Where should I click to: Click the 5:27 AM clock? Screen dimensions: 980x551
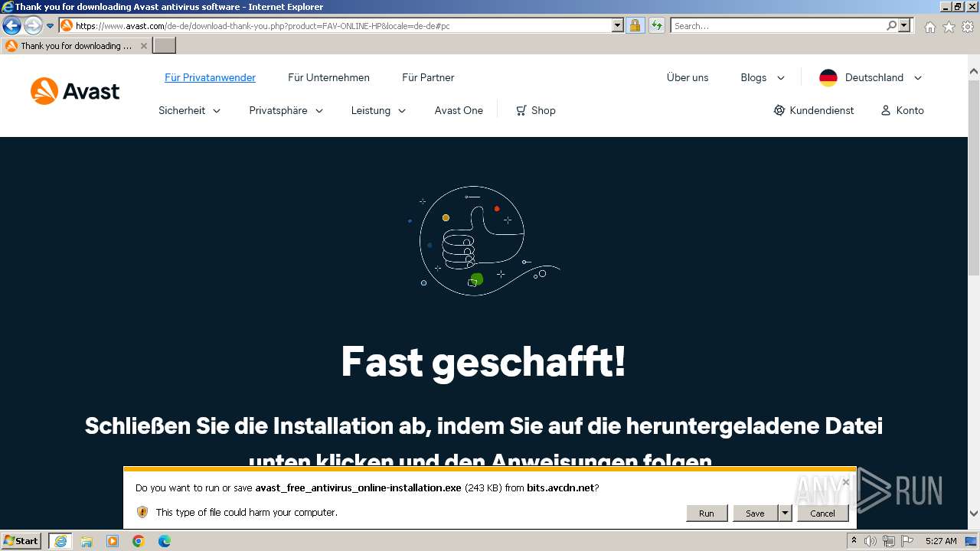pos(941,541)
